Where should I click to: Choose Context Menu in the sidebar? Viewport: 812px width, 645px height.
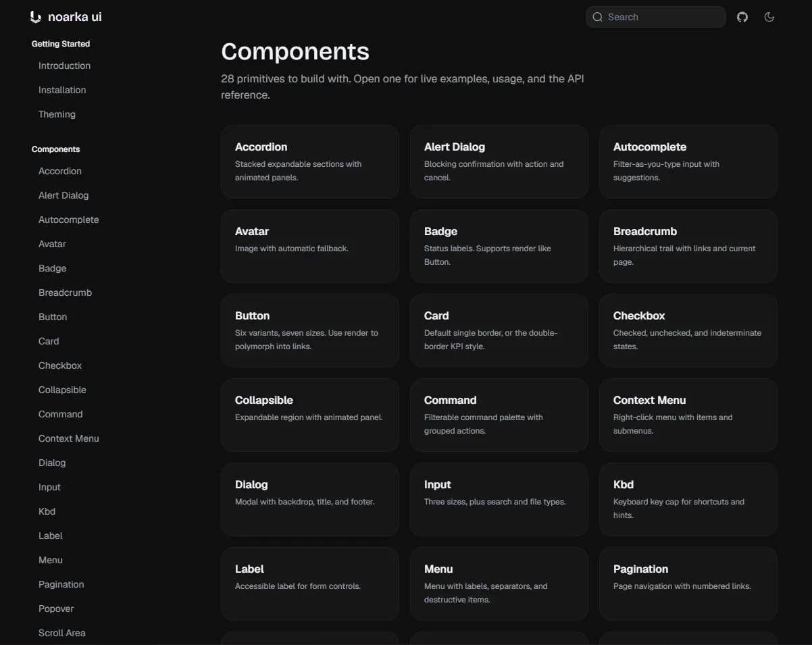(68, 438)
